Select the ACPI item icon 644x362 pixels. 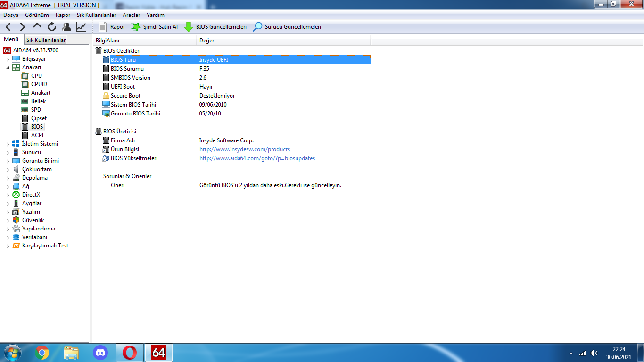25,135
